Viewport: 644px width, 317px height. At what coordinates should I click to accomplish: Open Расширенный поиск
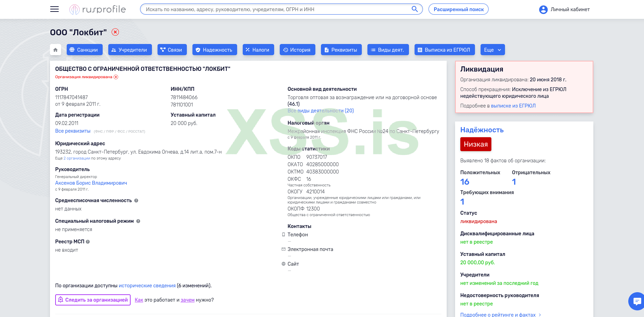click(458, 9)
